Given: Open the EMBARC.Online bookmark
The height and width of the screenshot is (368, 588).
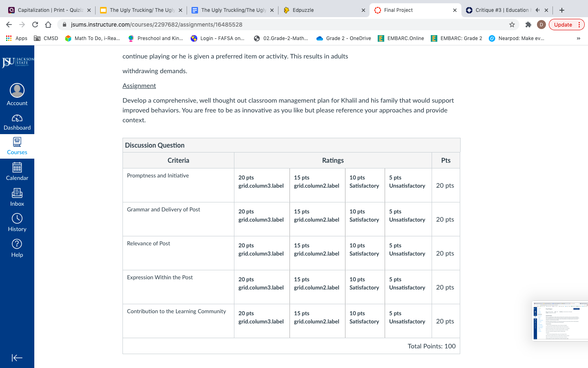Looking at the screenshot, I should tap(401, 38).
